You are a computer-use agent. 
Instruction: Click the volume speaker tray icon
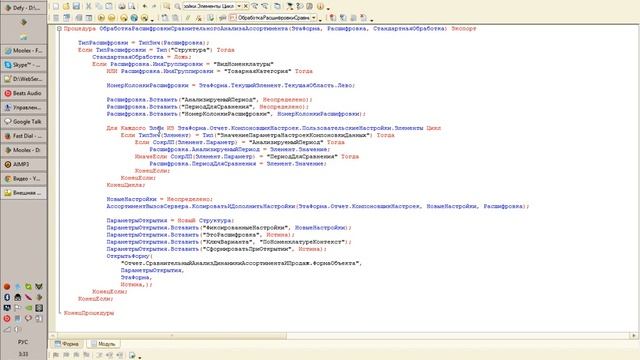point(18,329)
